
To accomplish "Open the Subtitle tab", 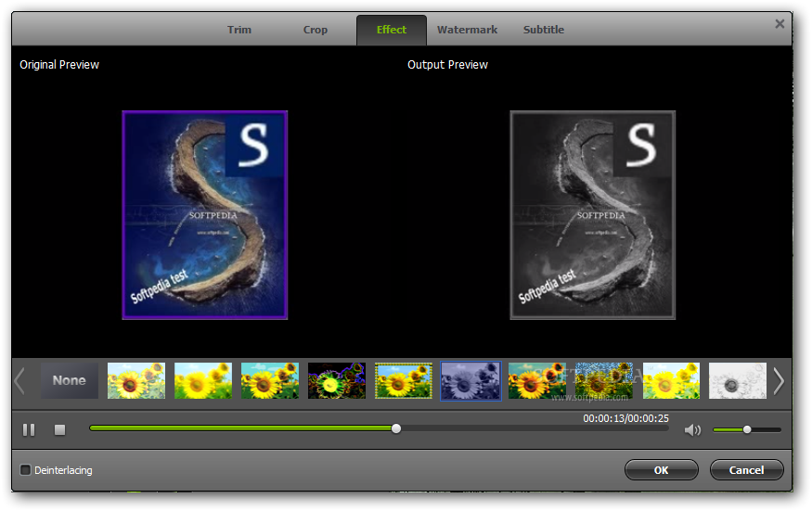I will 543,30.
